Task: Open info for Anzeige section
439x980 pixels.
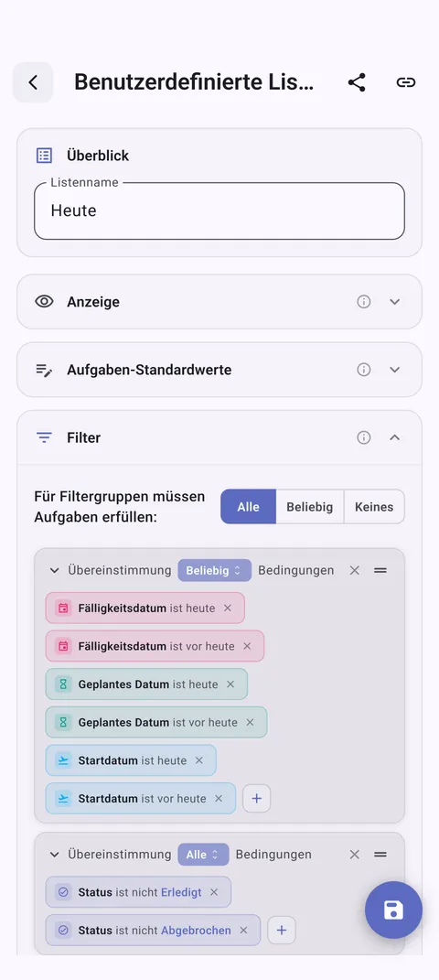Action: (x=363, y=302)
